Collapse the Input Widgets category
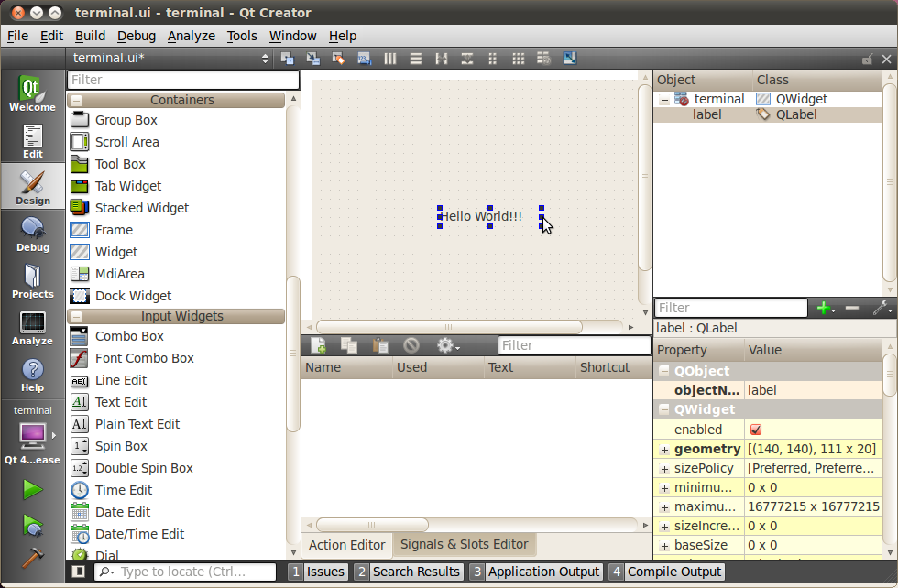This screenshot has height=588, width=898. 76,317
